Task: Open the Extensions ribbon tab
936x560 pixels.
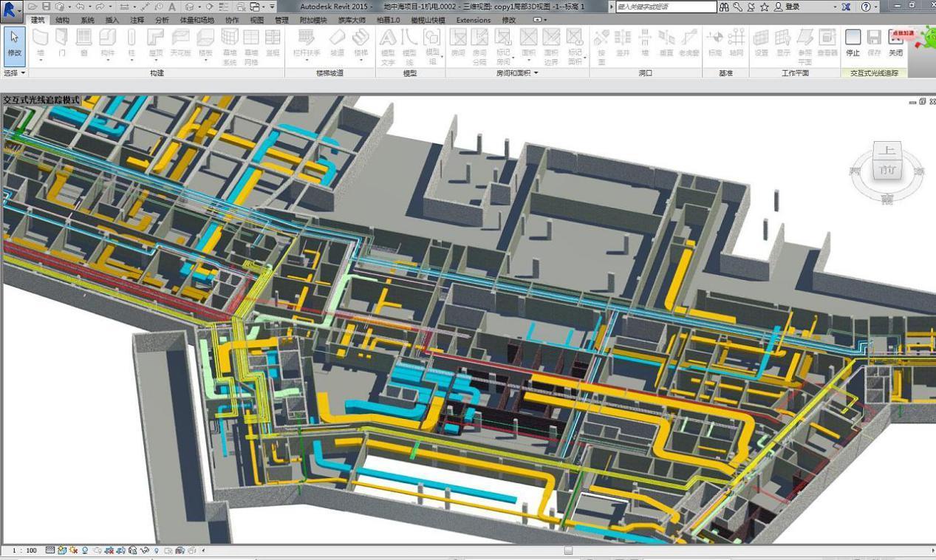Action: [473, 20]
